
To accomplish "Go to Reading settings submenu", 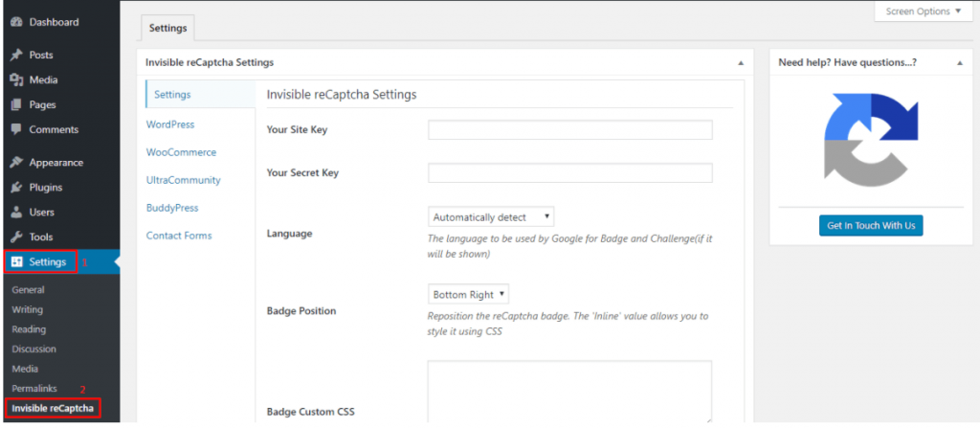I will [x=29, y=329].
